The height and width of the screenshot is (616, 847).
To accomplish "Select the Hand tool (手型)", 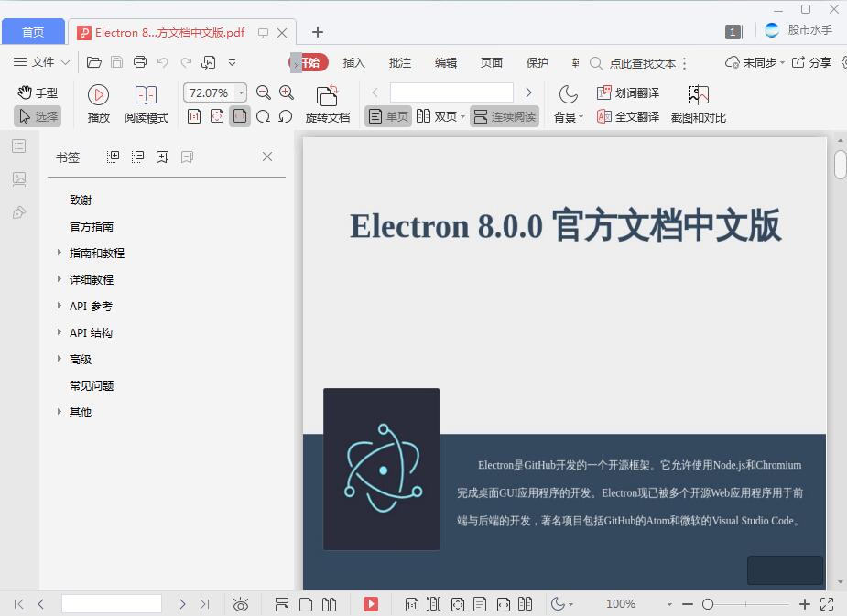I will 37,92.
